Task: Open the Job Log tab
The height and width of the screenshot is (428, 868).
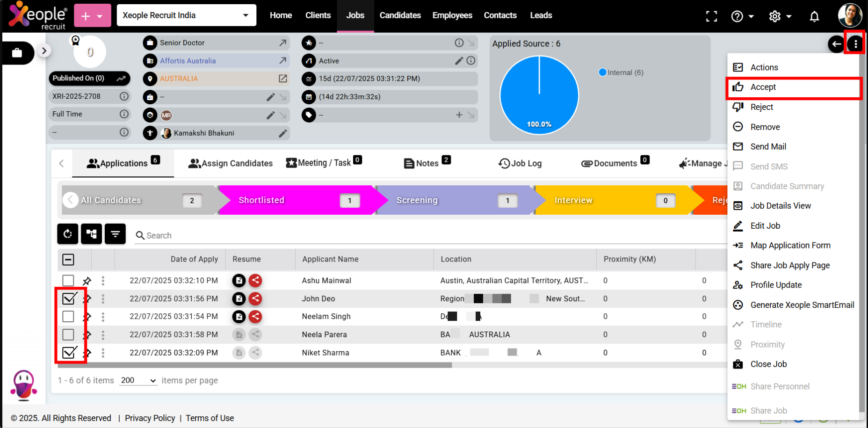Action: (x=520, y=163)
